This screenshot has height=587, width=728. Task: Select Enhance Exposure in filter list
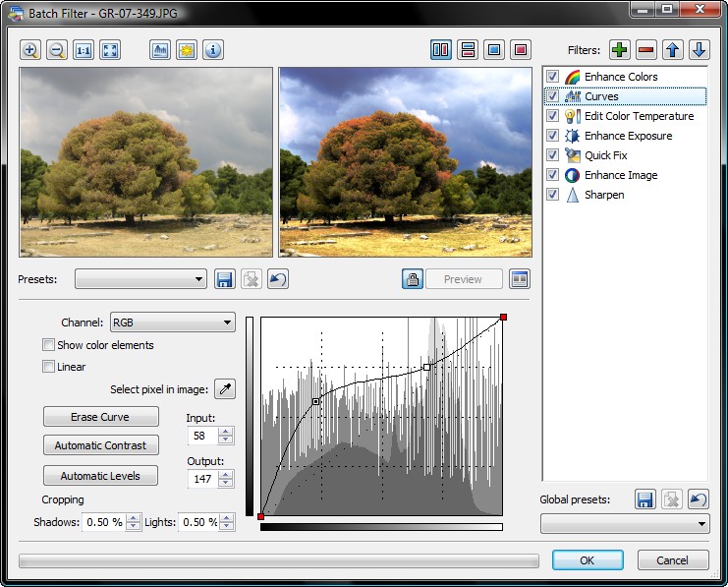click(x=628, y=136)
